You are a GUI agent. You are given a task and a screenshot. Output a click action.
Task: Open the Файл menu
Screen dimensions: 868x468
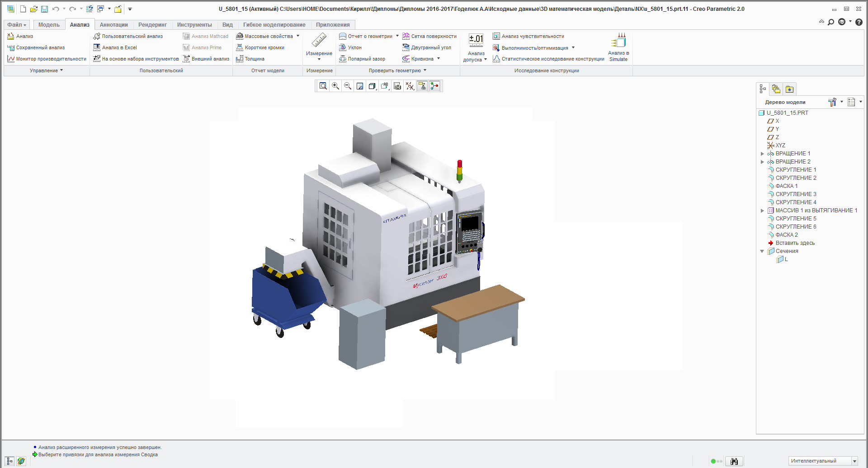[x=17, y=25]
